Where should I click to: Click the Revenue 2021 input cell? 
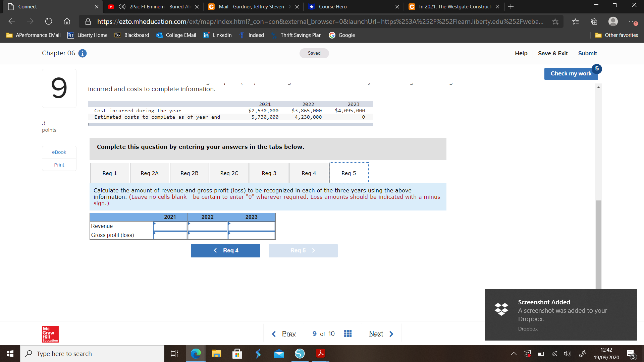(170, 226)
